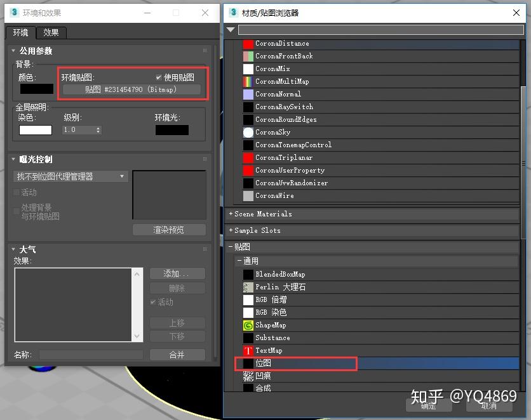531x420 pixels.
Task: Collapse the 大气 rollout
Action: 13,249
